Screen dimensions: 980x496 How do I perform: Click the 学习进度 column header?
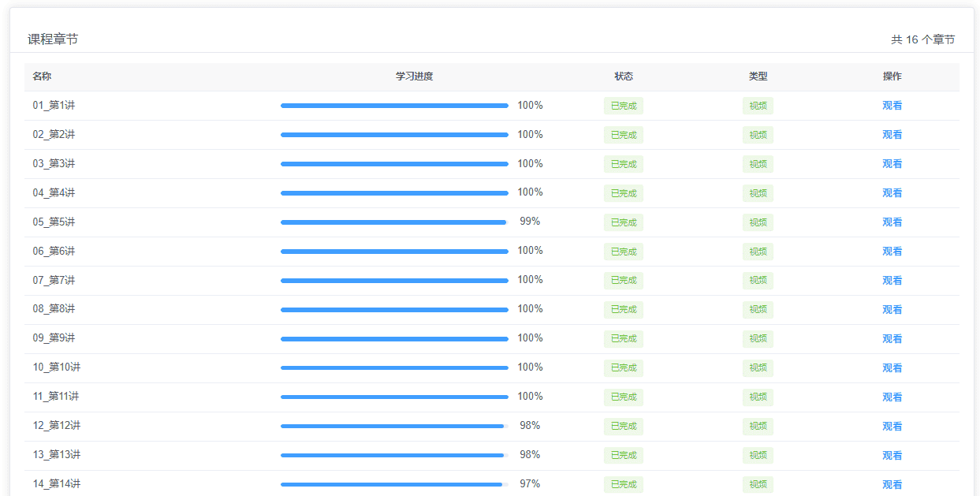tap(414, 76)
